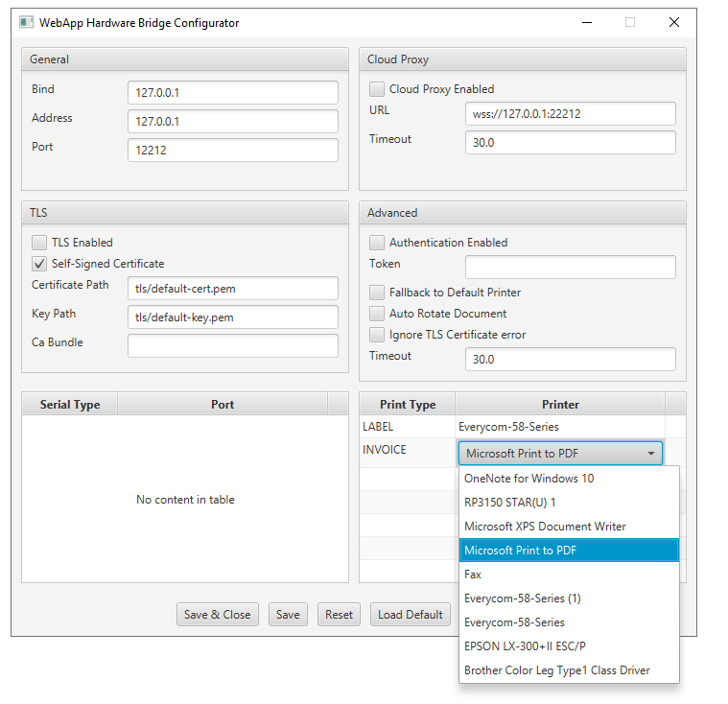Toggle the TLS Enabled checkbox
Viewport: 728px width, 704px height.
point(39,243)
